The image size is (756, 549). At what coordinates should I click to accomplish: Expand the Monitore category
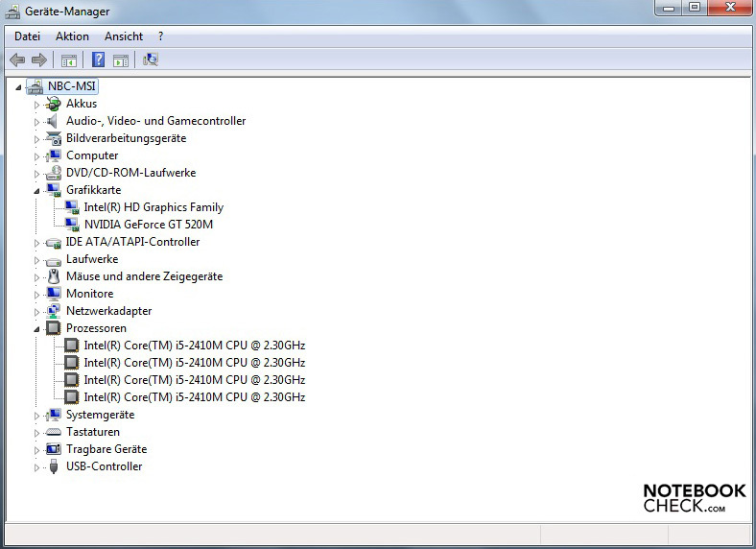tap(36, 295)
